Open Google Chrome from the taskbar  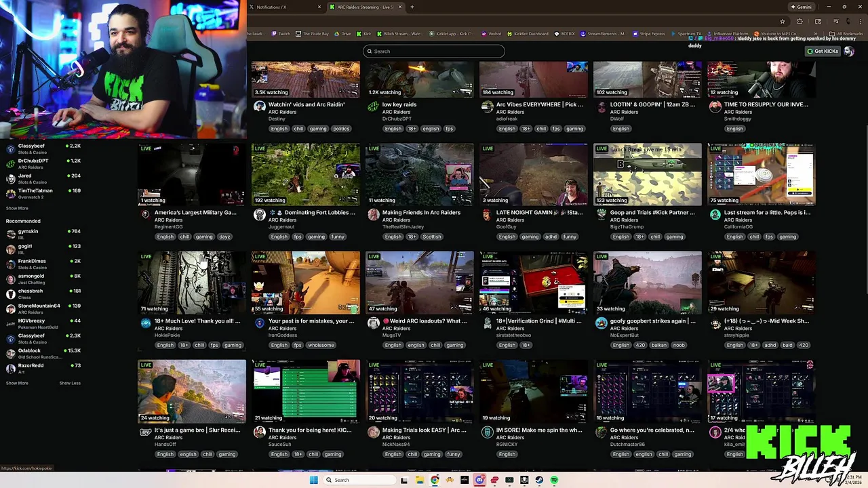(435, 480)
